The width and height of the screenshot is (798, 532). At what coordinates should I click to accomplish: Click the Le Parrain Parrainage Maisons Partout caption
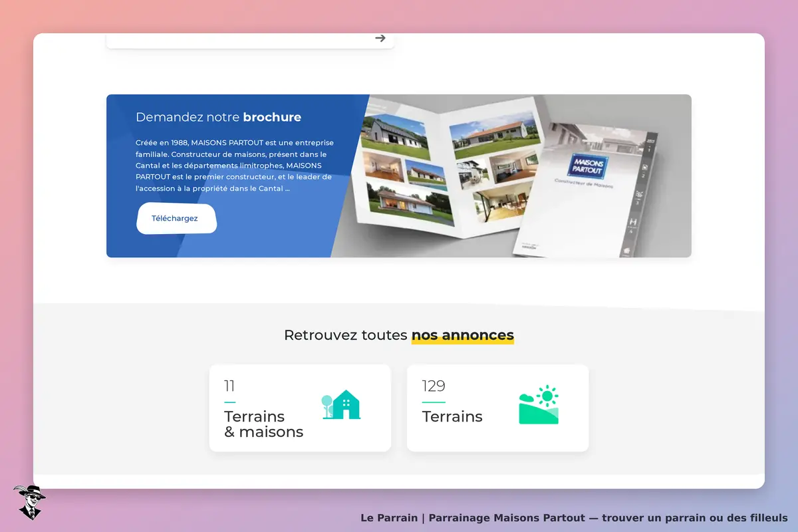[x=574, y=517]
